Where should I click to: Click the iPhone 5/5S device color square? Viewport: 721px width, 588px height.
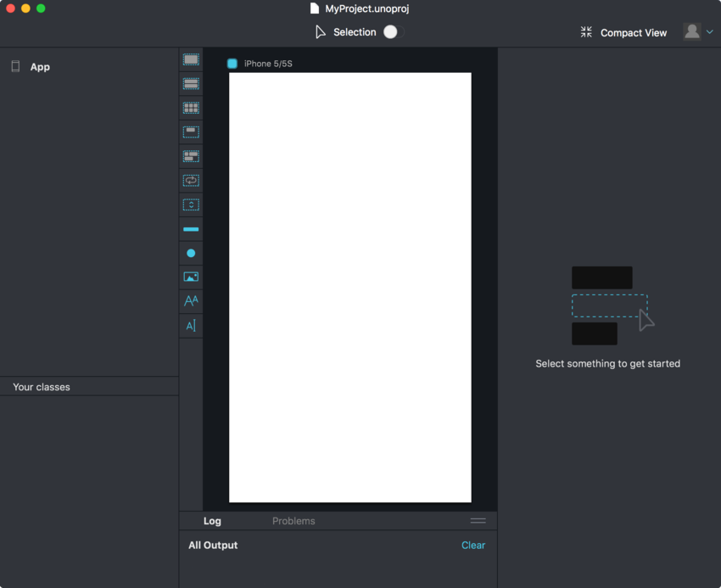[232, 64]
